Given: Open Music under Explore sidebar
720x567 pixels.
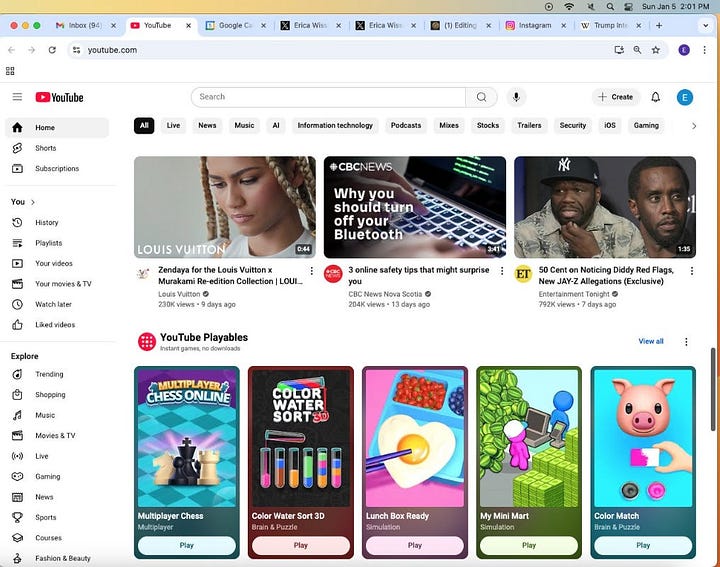Looking at the screenshot, I should pyautogui.click(x=57, y=415).
